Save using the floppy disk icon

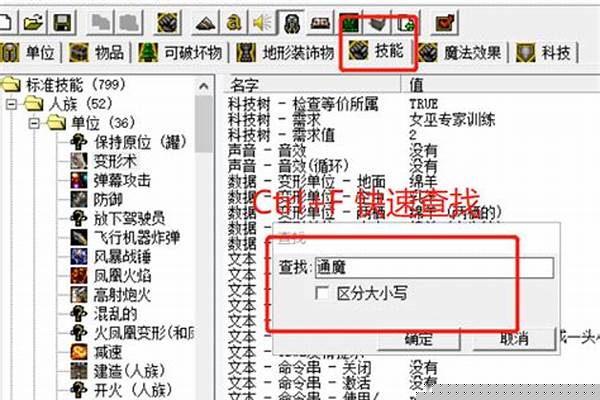click(63, 23)
